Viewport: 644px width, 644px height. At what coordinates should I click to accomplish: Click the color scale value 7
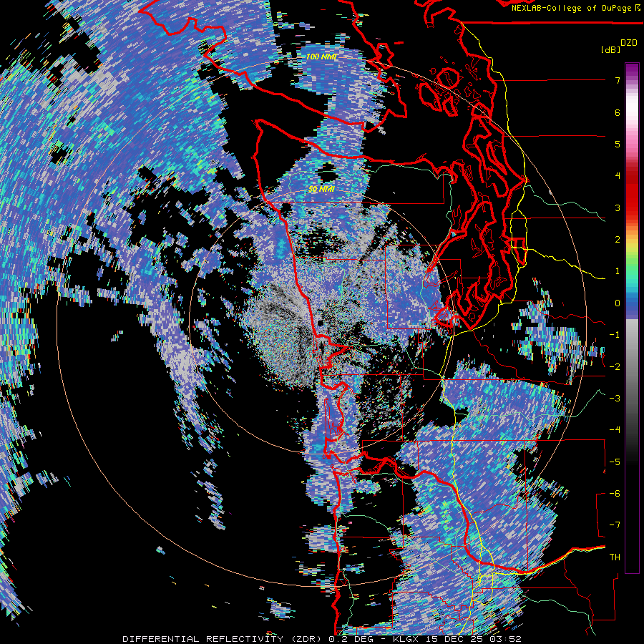tap(618, 80)
